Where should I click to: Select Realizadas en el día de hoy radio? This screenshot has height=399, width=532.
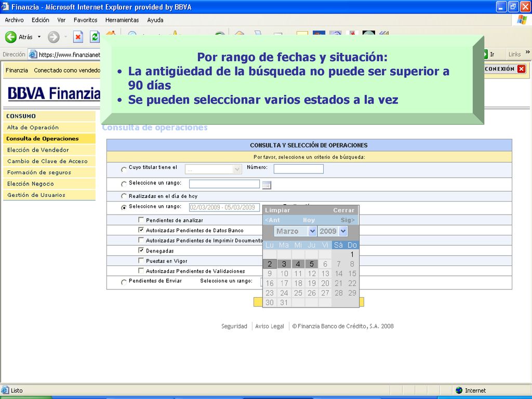point(124,196)
